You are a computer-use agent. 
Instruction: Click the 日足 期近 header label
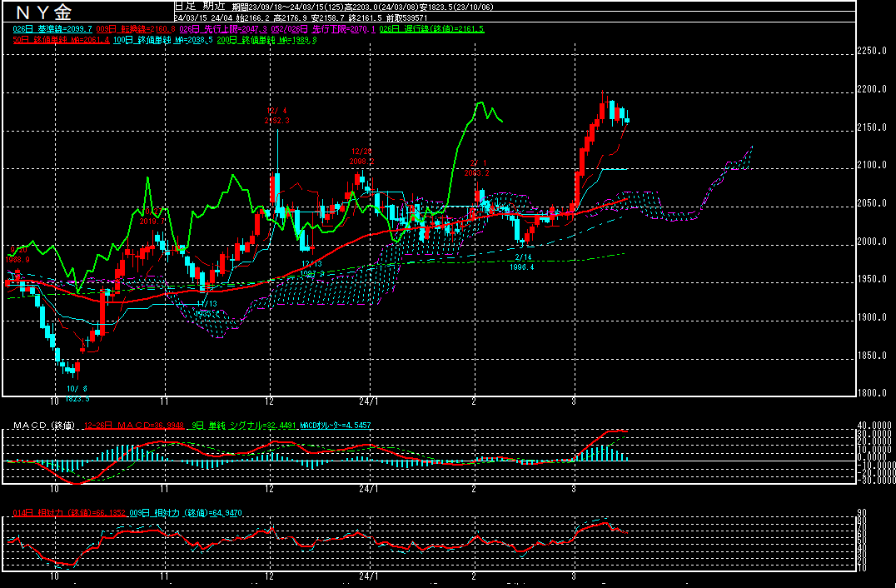coord(201,7)
